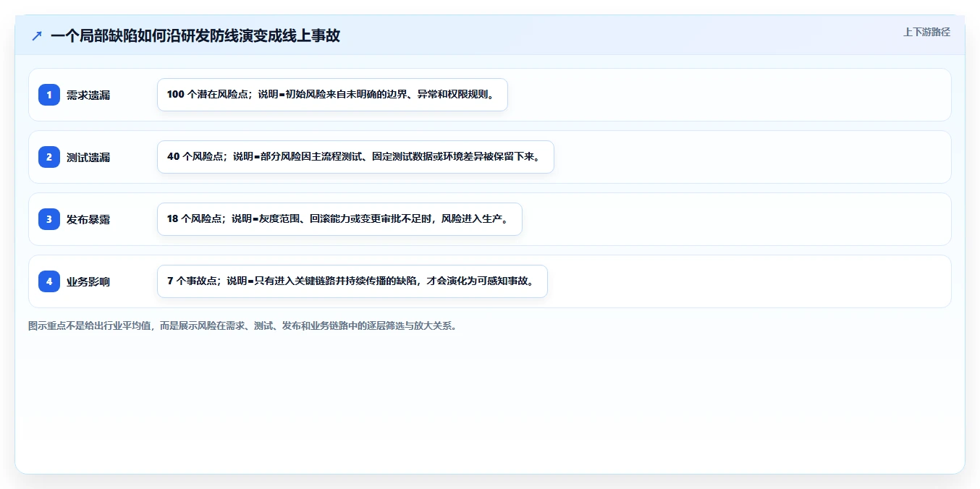Screen dimensions: 980x489
Task: Select the 业务影响 stage label
Action: (x=88, y=281)
